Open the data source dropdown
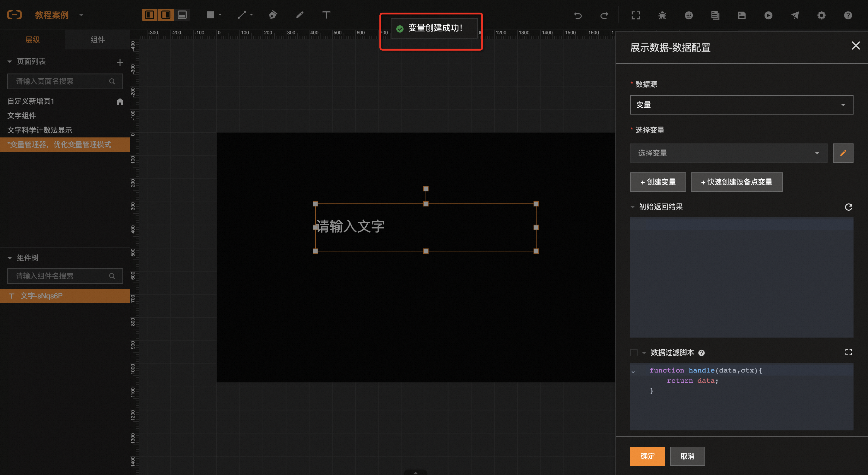Image resolution: width=868 pixels, height=475 pixels. point(741,105)
